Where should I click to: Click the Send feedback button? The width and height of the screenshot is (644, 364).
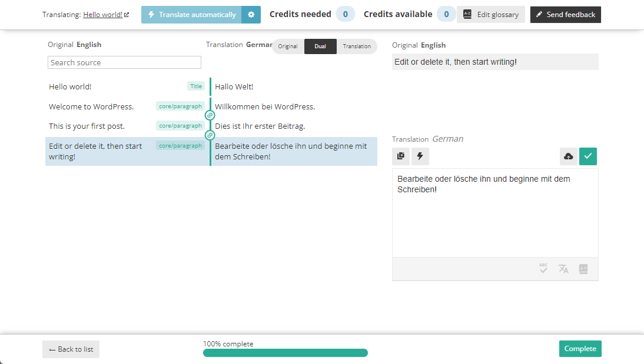point(565,15)
